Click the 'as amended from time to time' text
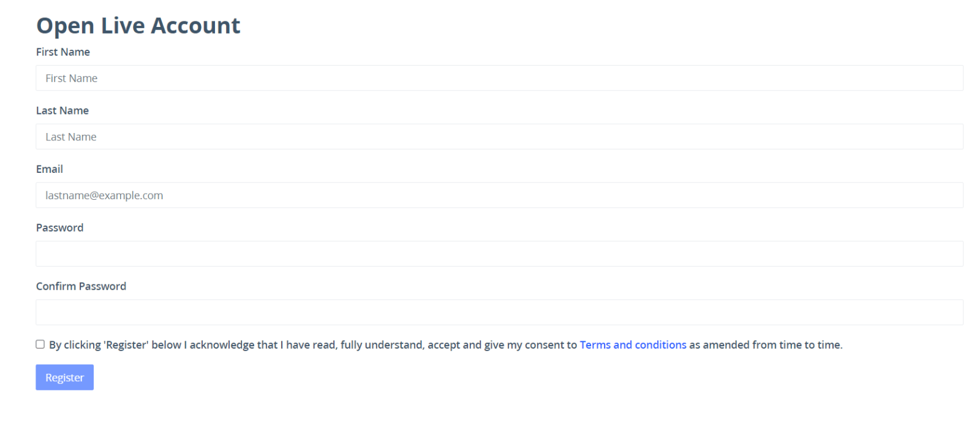 coord(766,345)
